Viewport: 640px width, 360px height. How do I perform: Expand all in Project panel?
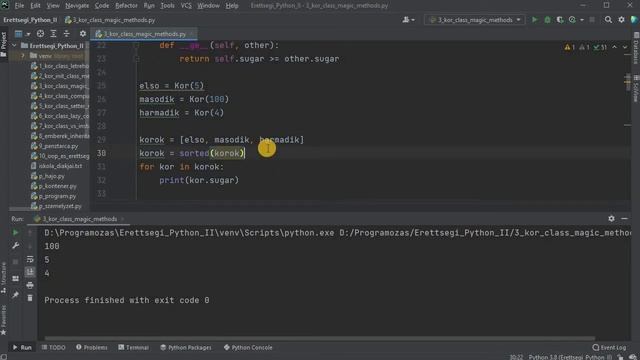53,34
